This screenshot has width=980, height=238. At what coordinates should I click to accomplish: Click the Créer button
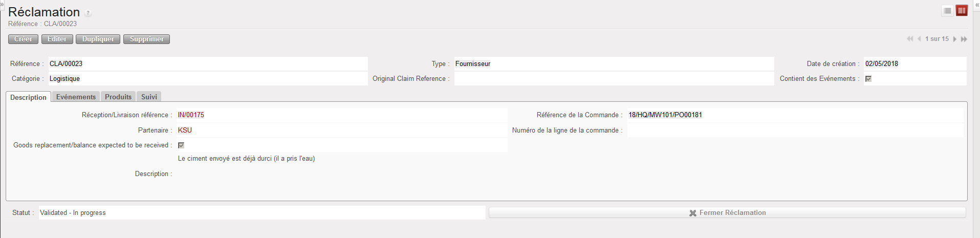click(23, 39)
